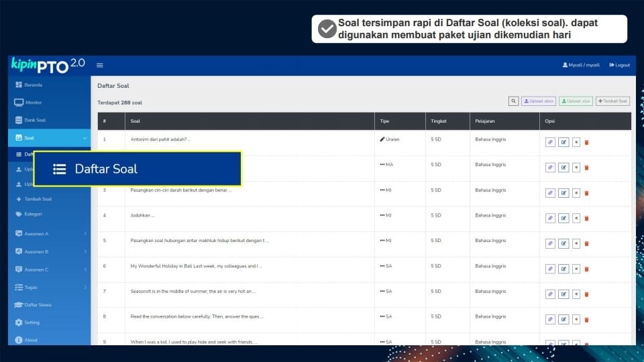Click the search magnifier icon button
This screenshot has height=362, width=644.
tap(513, 101)
